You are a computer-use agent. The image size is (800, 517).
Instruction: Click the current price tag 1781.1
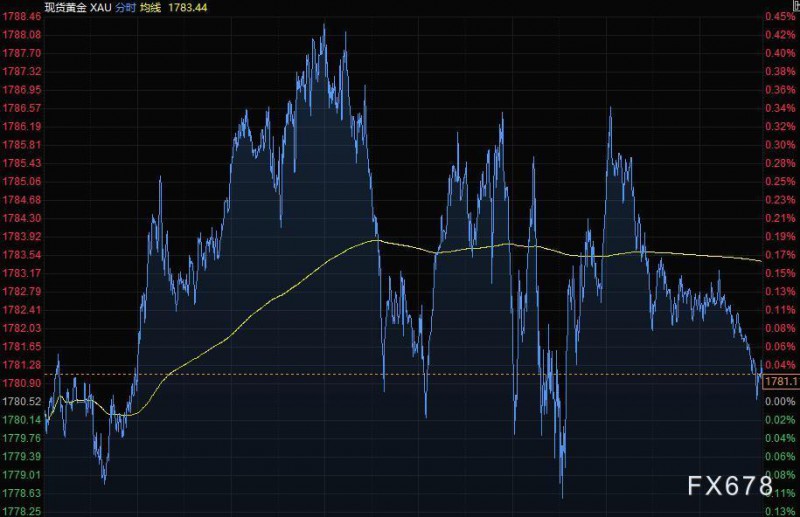point(782,381)
